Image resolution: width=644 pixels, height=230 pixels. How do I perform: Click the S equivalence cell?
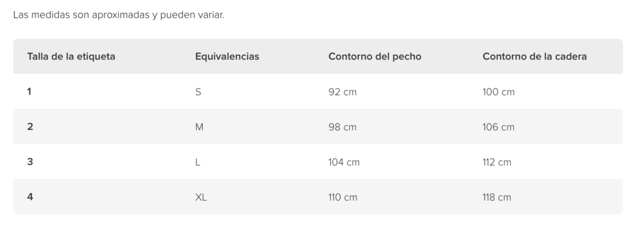198,92
